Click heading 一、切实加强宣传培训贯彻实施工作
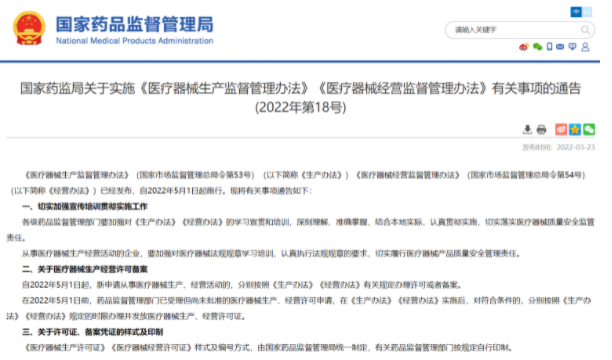This screenshot has height=360, width=612. [x=85, y=206]
